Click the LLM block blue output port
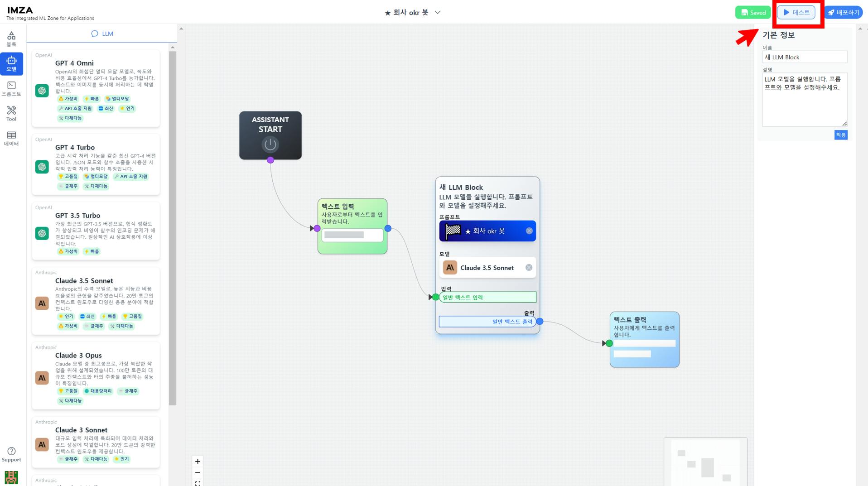 (x=540, y=321)
